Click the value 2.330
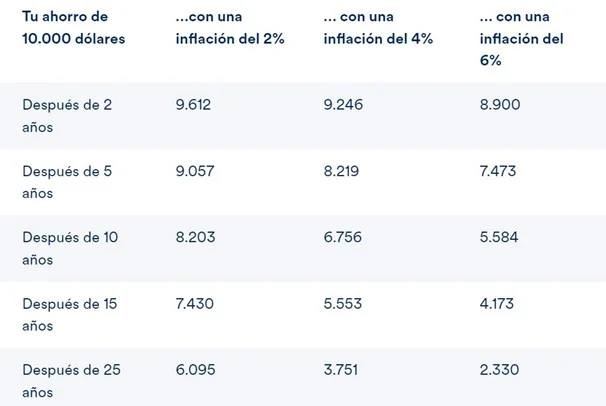Viewport: 606px width, 406px height. pyautogui.click(x=499, y=370)
